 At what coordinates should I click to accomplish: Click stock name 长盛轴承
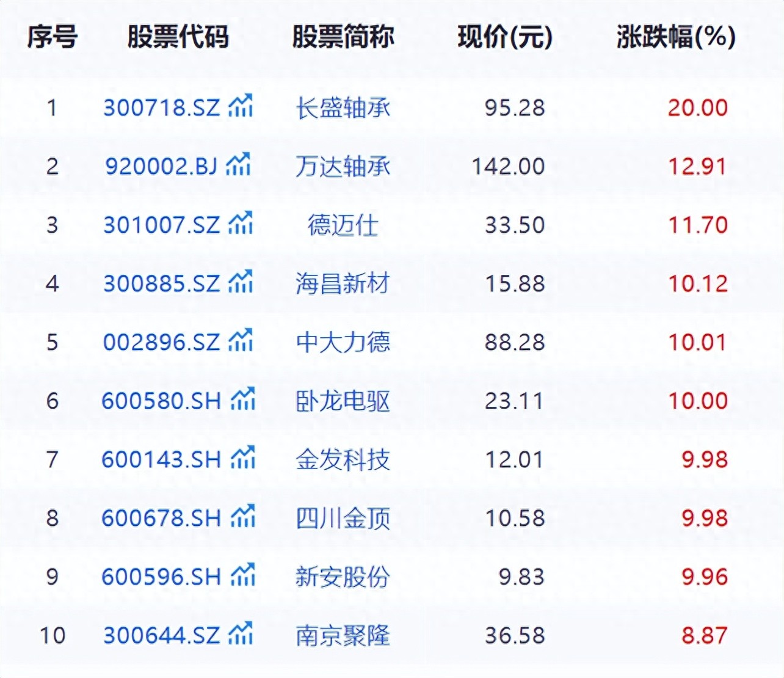[343, 108]
